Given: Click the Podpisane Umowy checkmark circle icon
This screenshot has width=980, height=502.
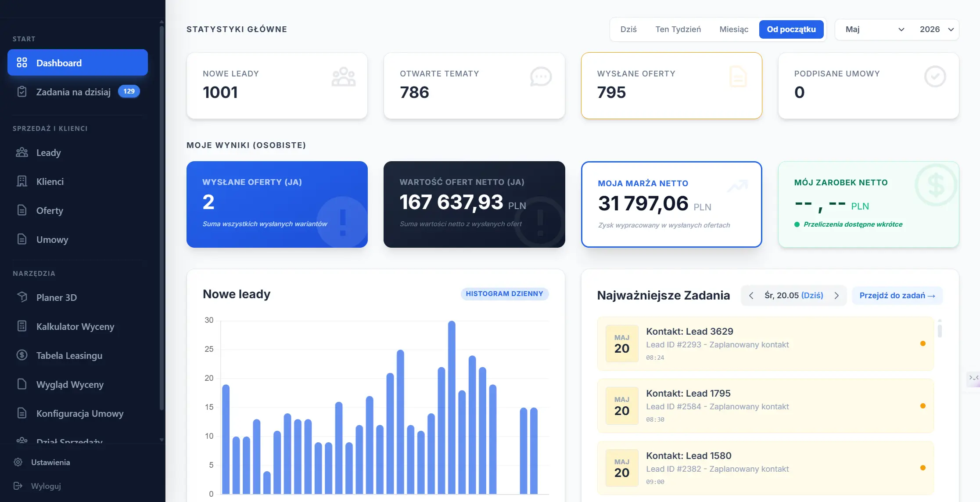Looking at the screenshot, I should click(x=935, y=77).
